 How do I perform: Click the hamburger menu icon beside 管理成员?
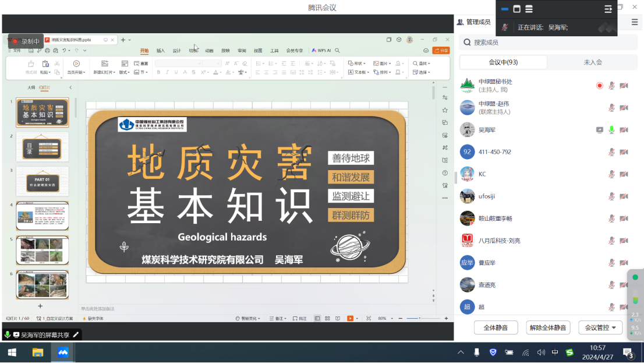tap(635, 22)
